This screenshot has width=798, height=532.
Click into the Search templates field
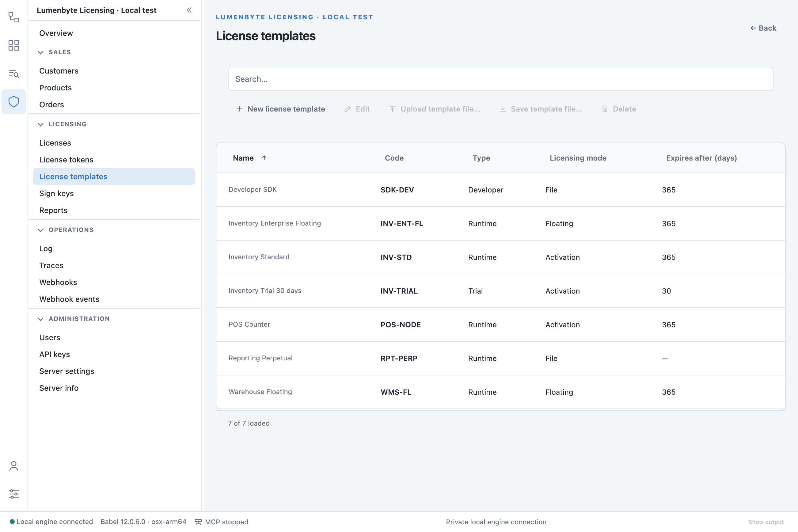click(500, 79)
